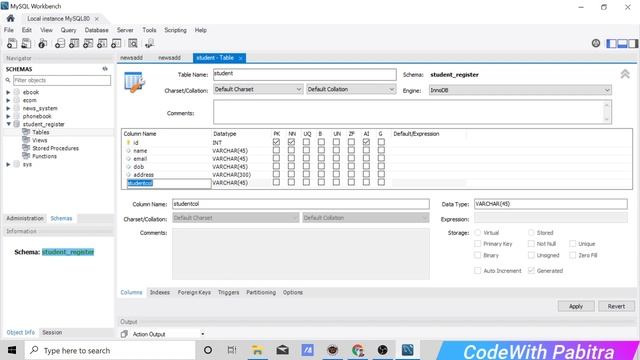Close the student - Table tab
The image size is (640, 360).
click(x=240, y=58)
